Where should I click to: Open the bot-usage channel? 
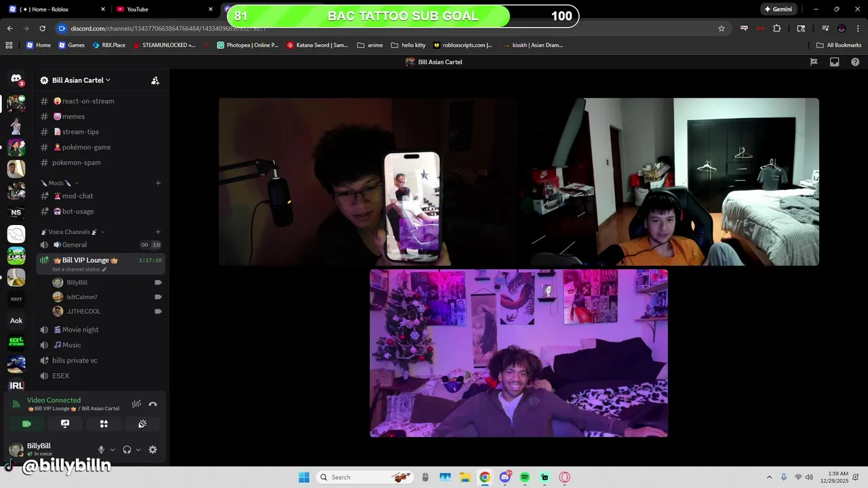pyautogui.click(x=100, y=211)
